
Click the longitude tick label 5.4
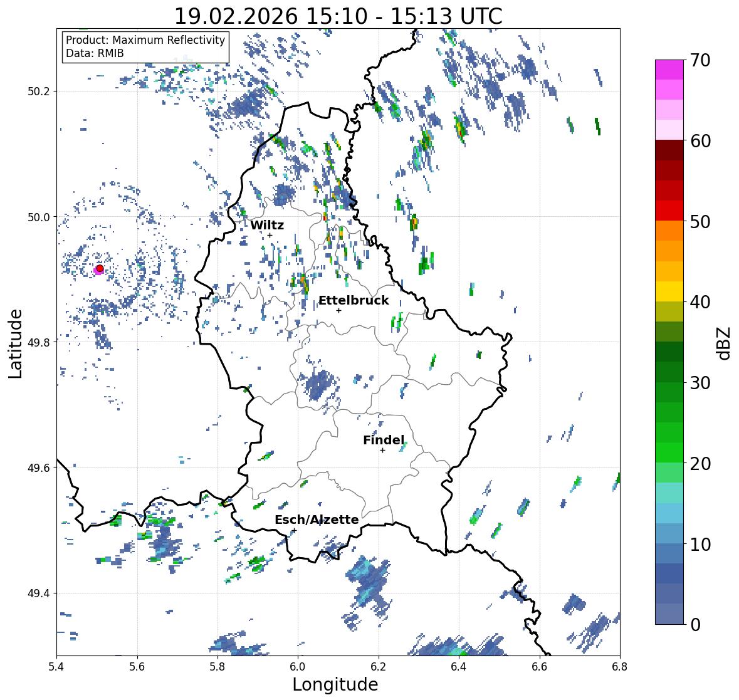pyautogui.click(x=56, y=666)
